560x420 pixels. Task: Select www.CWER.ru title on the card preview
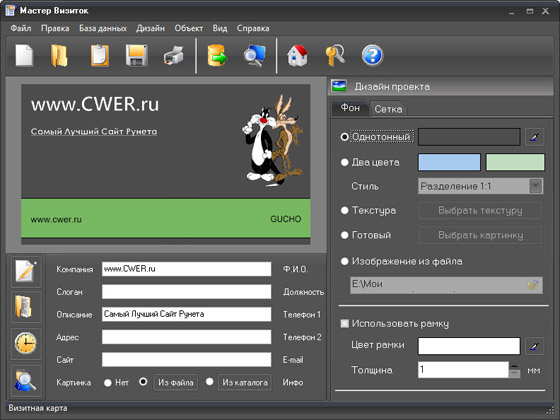(95, 104)
